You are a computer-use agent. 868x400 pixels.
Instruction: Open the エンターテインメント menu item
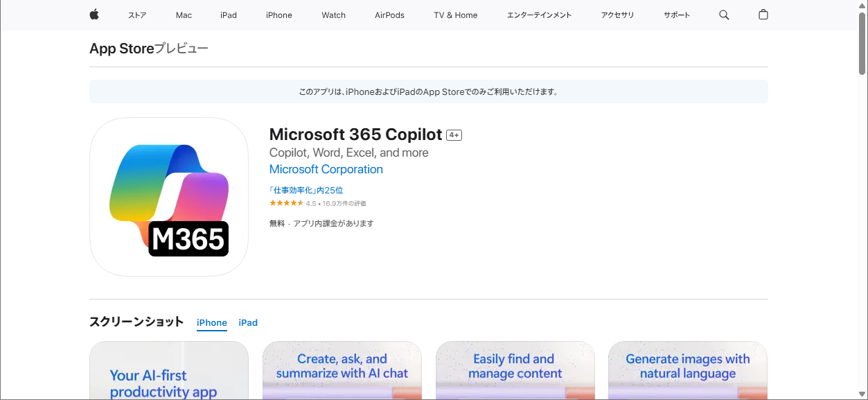[539, 15]
